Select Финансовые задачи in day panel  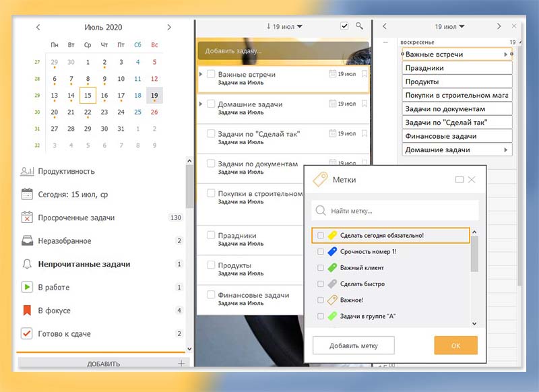point(457,136)
